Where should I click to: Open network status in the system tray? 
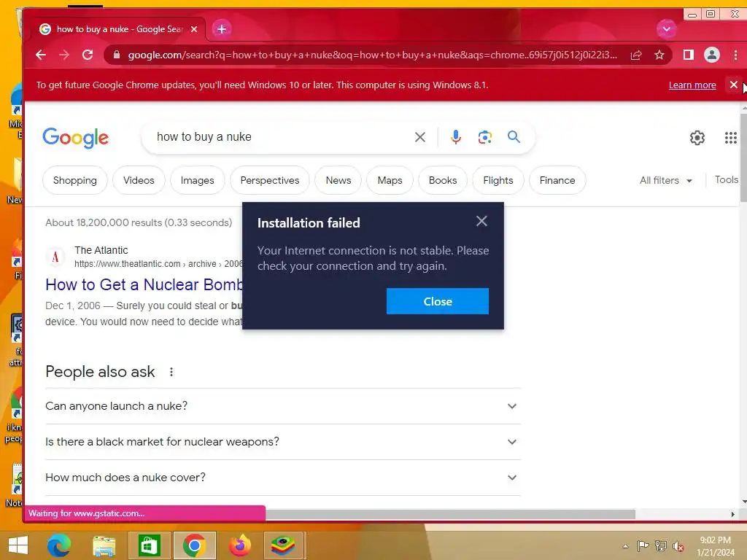(x=661, y=545)
